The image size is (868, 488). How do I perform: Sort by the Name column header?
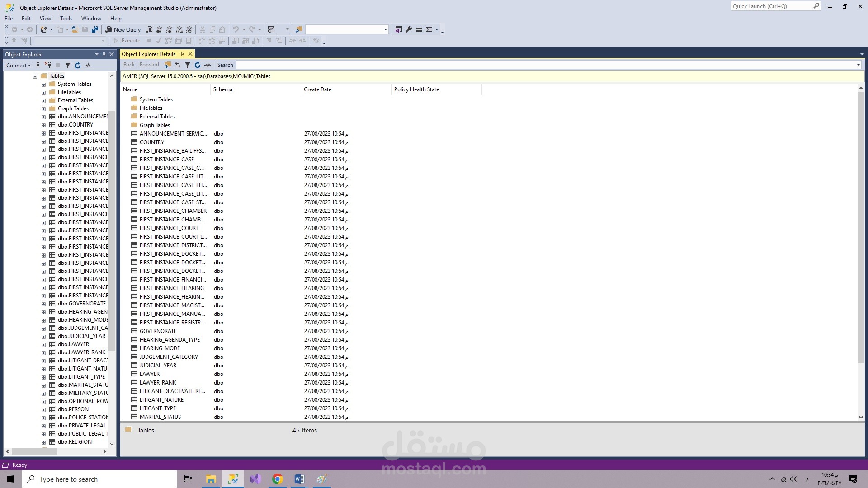click(x=165, y=89)
